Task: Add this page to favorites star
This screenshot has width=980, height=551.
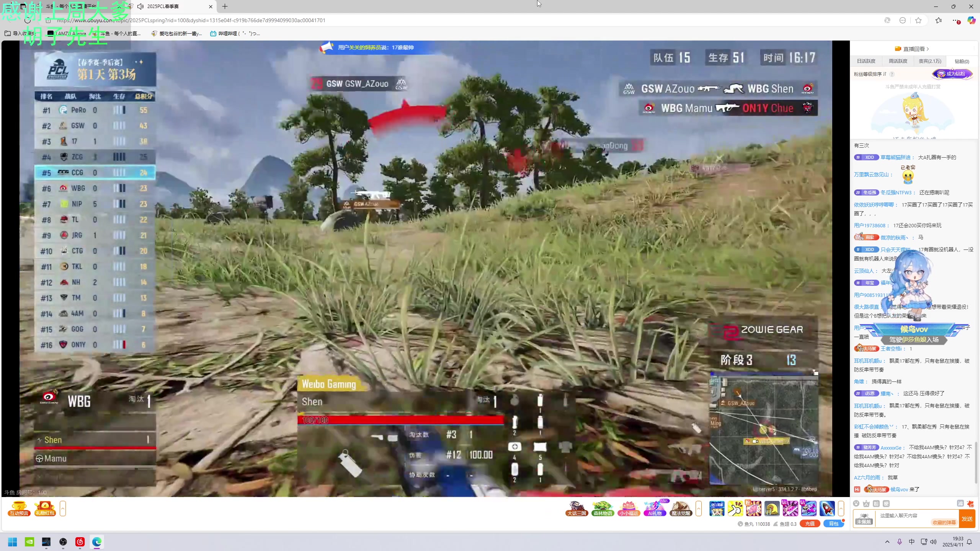Action: coord(918,20)
